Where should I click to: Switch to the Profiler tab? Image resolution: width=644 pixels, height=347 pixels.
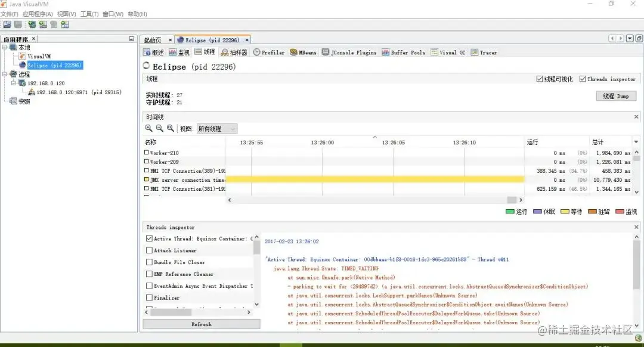[269, 52]
